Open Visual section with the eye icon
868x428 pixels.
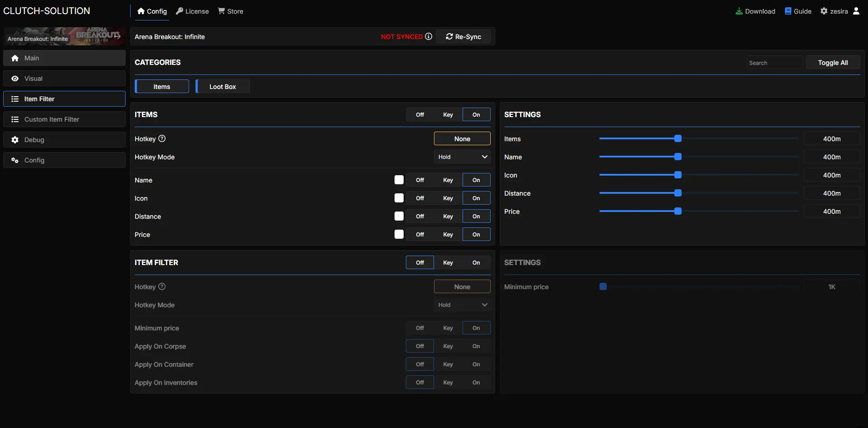pyautogui.click(x=64, y=79)
